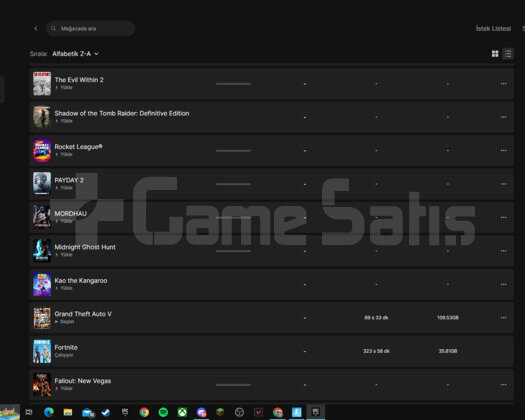Screen dimensions: 525x420
Task: Select the 'MORDHAU' title
Action: coord(71,214)
